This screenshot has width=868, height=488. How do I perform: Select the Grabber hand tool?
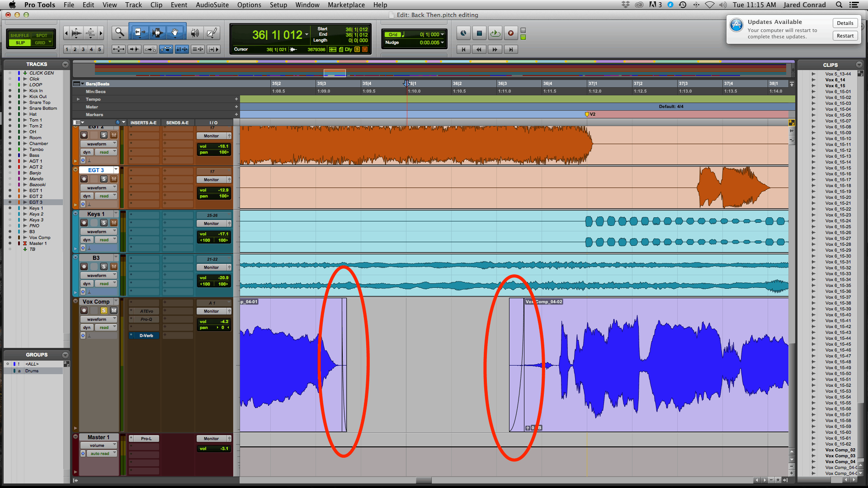click(x=175, y=33)
